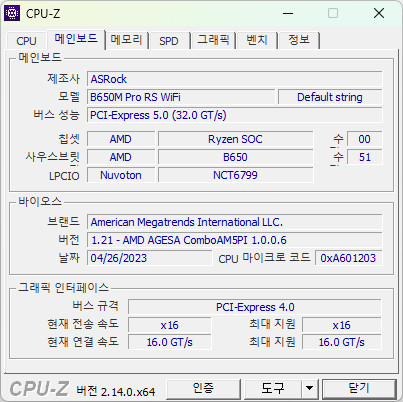Click the 버전 2.14.0.x64 version label
The width and height of the screenshot is (403, 402).
coord(116,391)
